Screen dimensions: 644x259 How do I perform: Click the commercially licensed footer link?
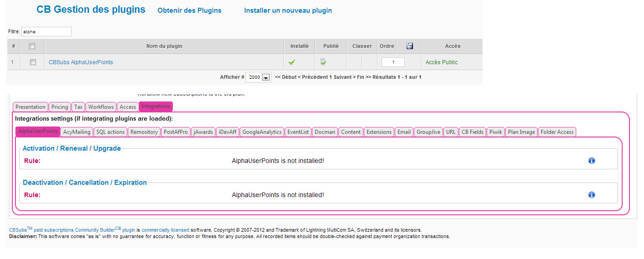pyautogui.click(x=166, y=230)
